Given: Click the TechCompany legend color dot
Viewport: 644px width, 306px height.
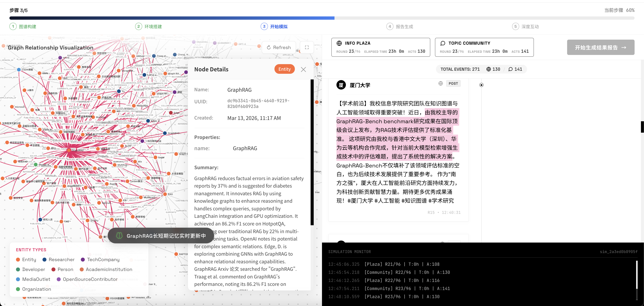Looking at the screenshot, I should tap(83, 260).
